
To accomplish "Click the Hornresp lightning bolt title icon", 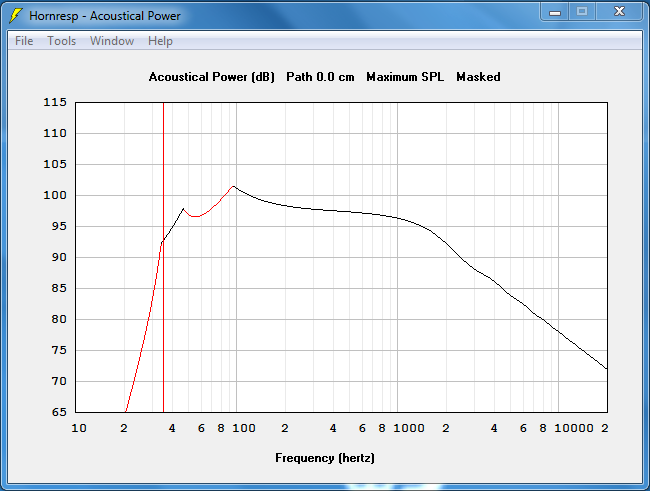I will tap(16, 16).
